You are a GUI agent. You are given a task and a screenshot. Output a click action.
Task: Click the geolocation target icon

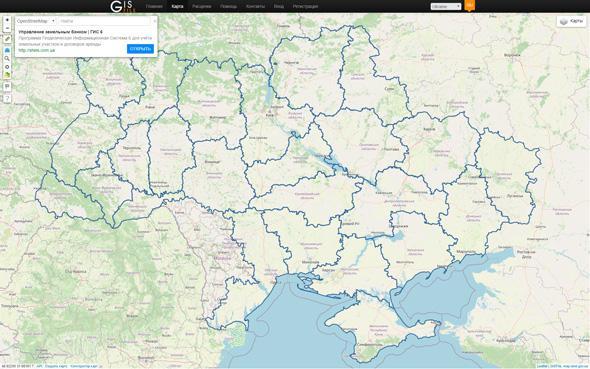click(7, 67)
